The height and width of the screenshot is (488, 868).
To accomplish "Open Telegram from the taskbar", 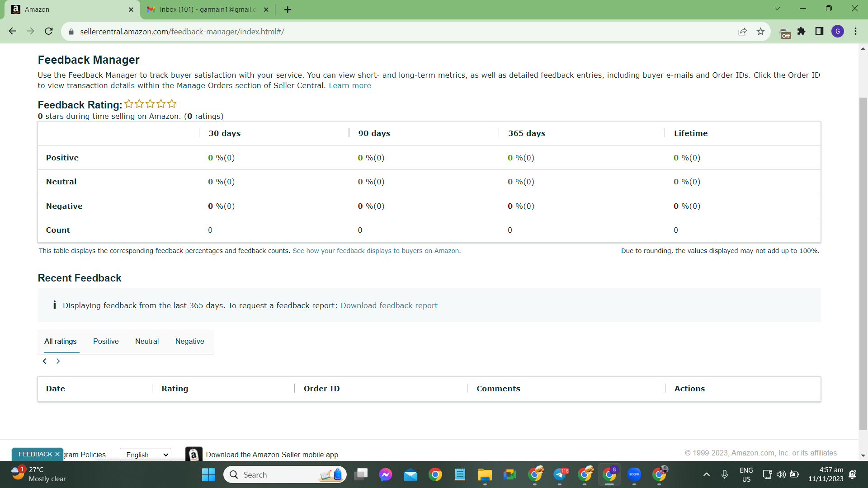I will coord(560,474).
